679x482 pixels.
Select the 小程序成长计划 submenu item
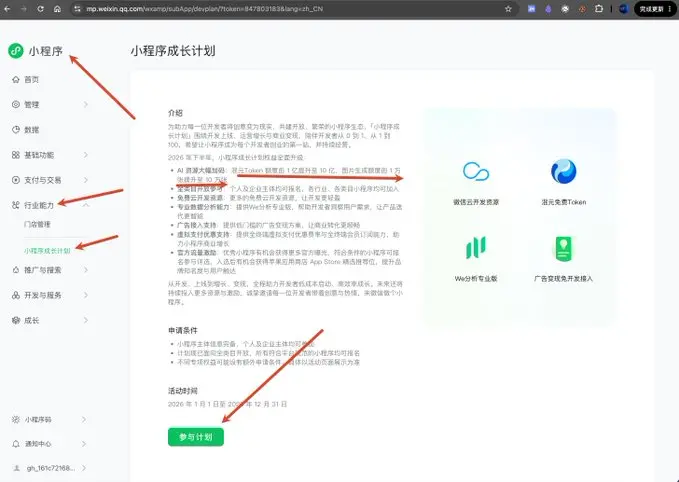coord(47,251)
